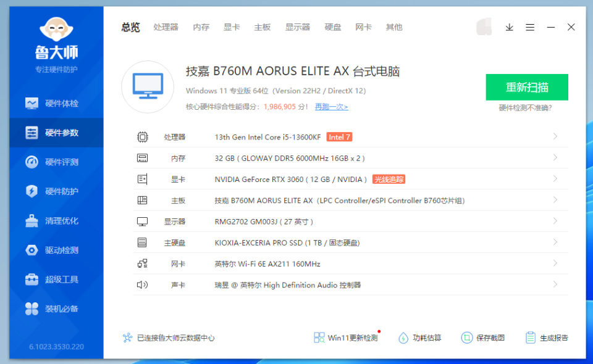
Task: Open the 硬件评测 sidebar panel
Action: tap(56, 161)
